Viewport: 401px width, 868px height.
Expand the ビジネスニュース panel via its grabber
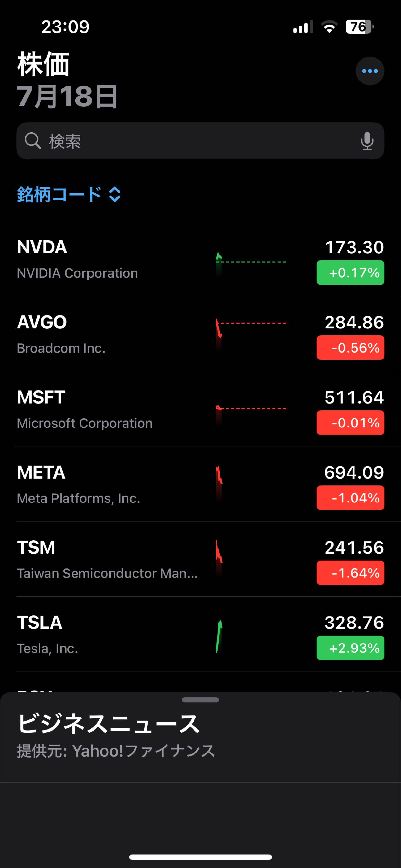click(x=200, y=700)
